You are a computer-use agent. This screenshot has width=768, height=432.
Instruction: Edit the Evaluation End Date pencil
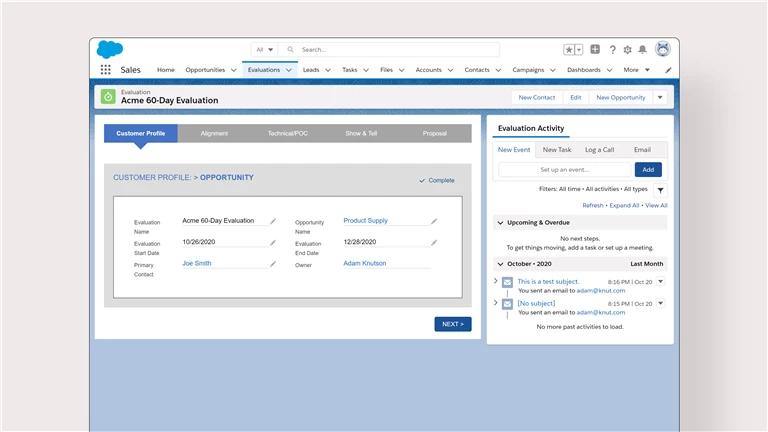[x=434, y=242]
